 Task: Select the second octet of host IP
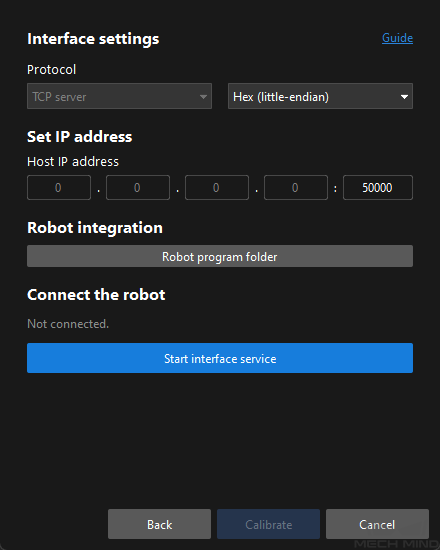pos(138,188)
